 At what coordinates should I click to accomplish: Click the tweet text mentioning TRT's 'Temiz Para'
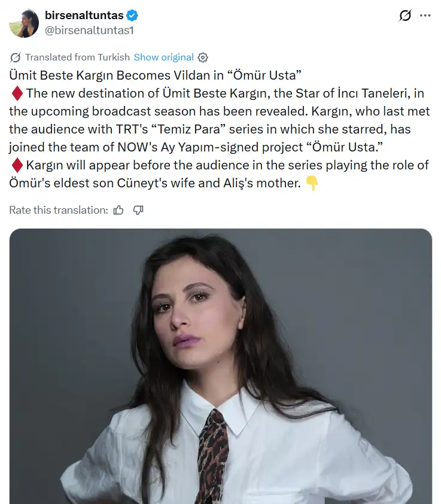(210, 129)
